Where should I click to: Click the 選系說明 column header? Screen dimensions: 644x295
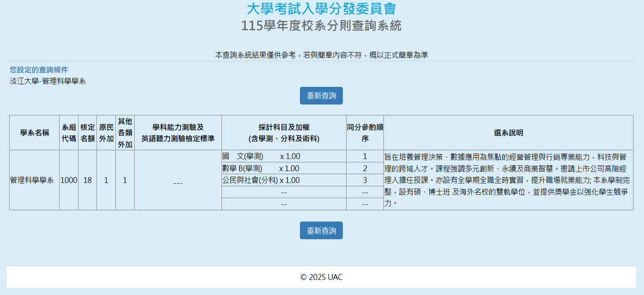pos(508,133)
